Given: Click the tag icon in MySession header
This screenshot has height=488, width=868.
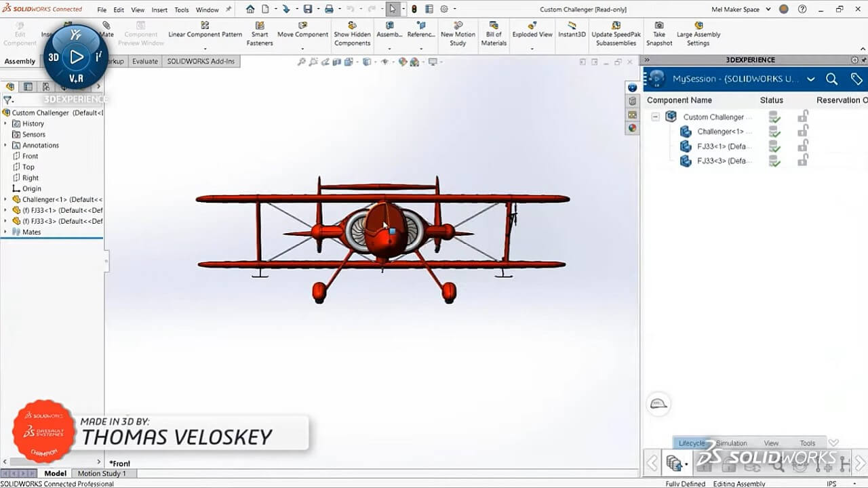Looking at the screenshot, I should click(856, 79).
